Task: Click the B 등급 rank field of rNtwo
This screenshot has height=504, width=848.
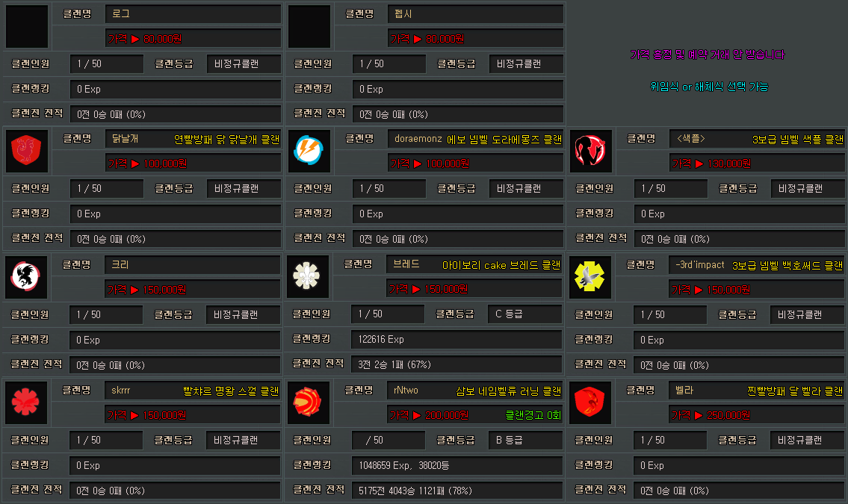Action: tap(525, 440)
